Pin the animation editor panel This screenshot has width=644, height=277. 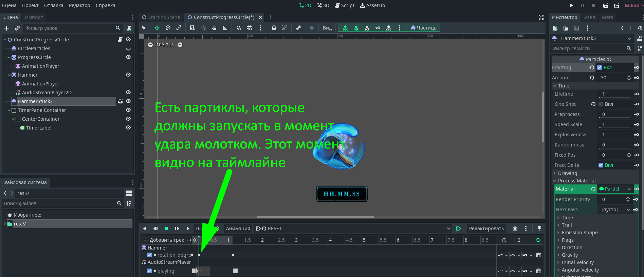click(539, 229)
